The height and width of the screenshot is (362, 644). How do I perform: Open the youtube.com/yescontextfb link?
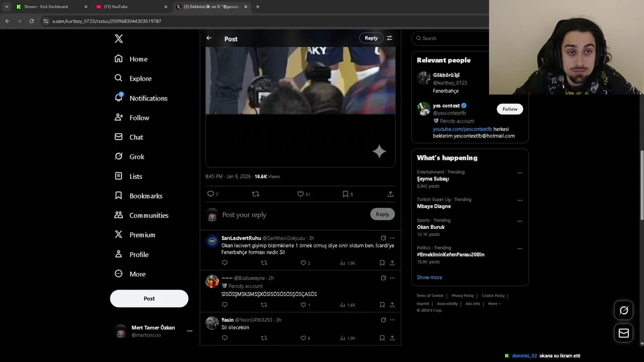462,129
